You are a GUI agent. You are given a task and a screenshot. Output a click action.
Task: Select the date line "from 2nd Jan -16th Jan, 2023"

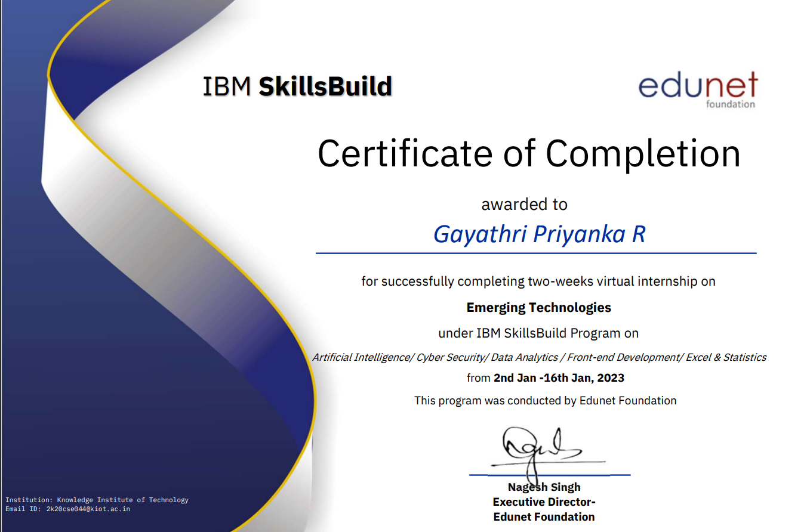[546, 378]
